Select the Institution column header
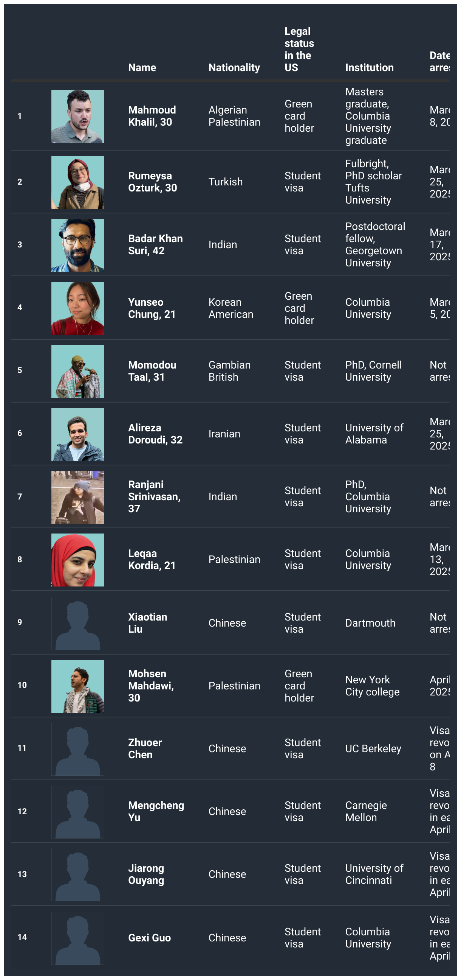This screenshot has height=980, width=461. pyautogui.click(x=369, y=67)
